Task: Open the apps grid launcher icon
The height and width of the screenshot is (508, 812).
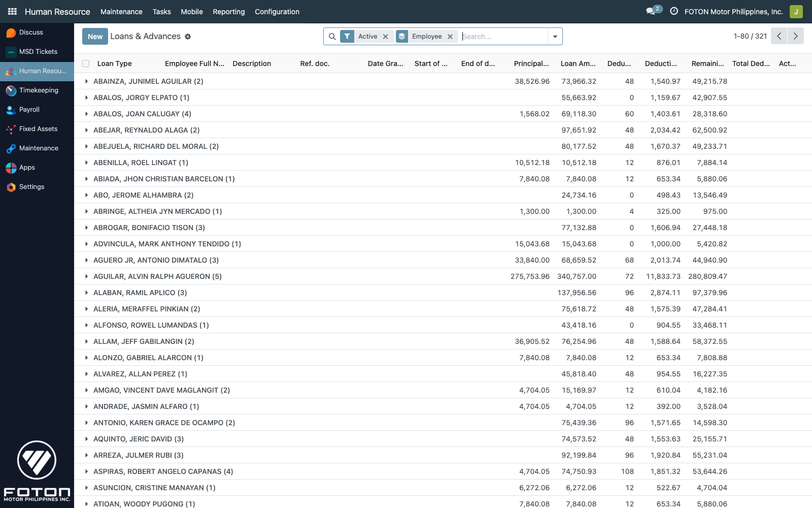Action: (12, 11)
